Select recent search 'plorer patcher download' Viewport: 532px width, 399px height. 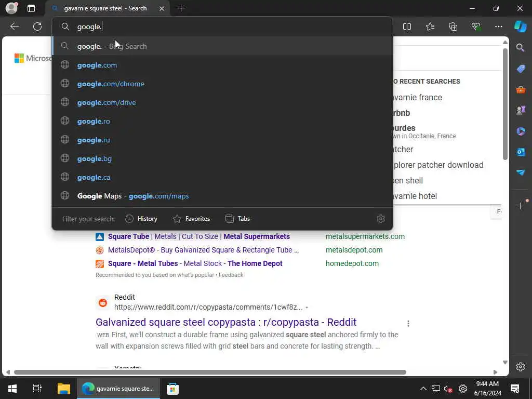click(x=438, y=165)
